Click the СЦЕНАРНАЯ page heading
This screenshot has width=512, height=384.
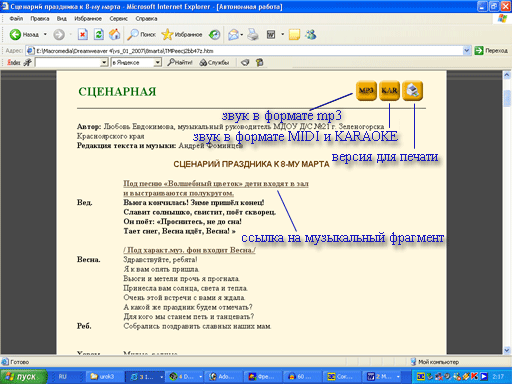[117, 92]
